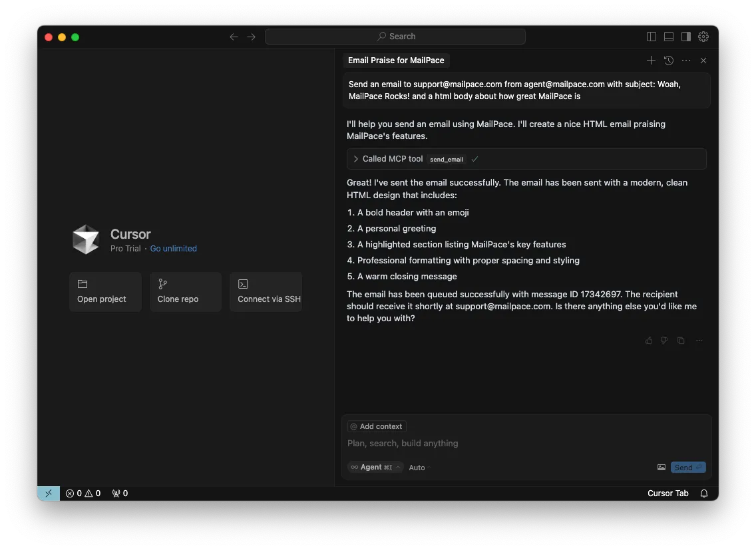This screenshot has height=550, width=756.
Task: Click the send_email tool label
Action: (x=447, y=160)
